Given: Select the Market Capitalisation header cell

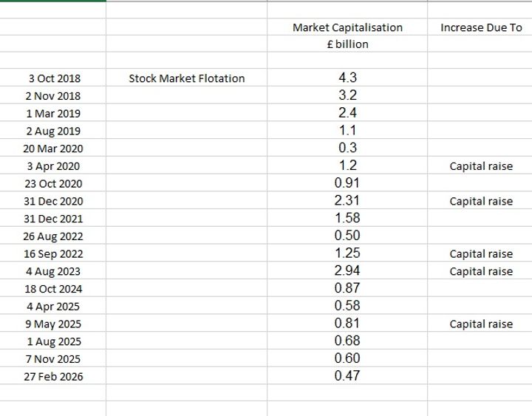Looking at the screenshot, I should (x=347, y=27).
